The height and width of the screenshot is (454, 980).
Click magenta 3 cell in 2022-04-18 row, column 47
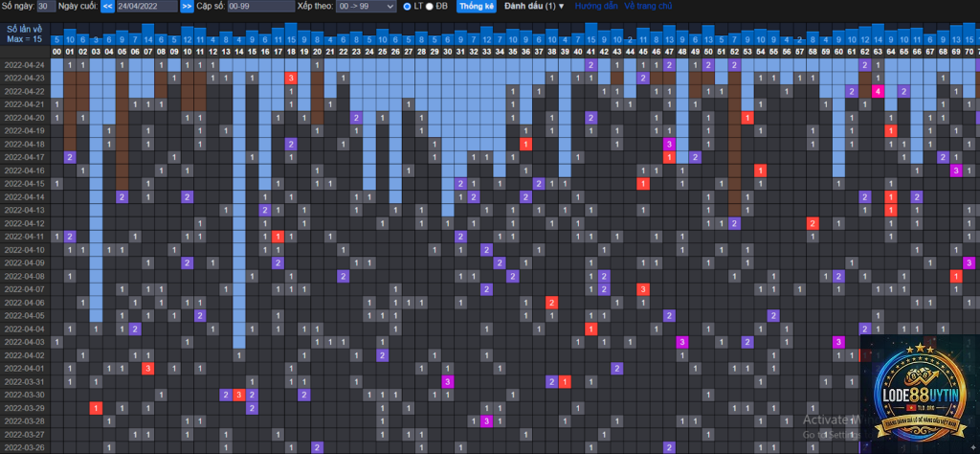click(x=669, y=144)
